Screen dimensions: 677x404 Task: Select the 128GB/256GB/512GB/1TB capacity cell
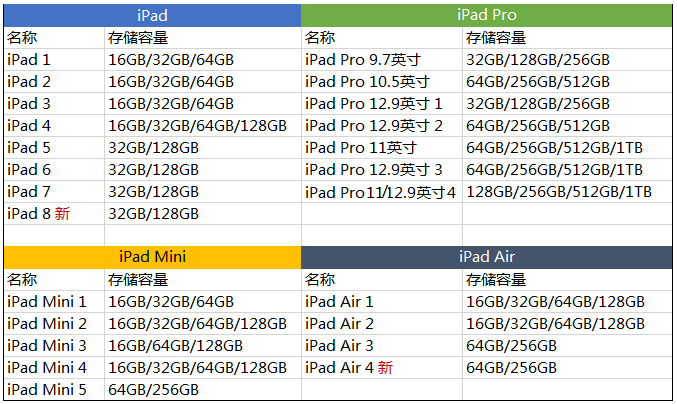point(567,192)
